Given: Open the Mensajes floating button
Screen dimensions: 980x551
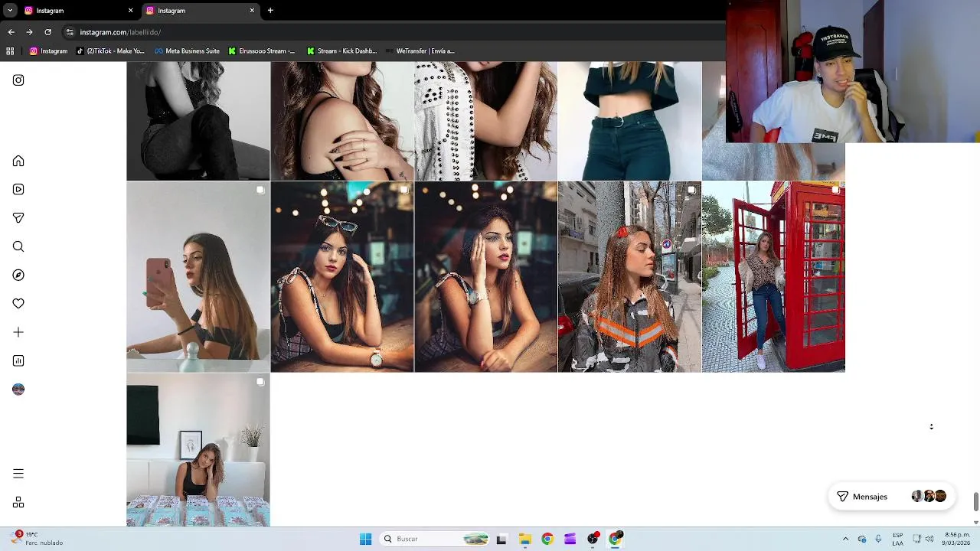Looking at the screenshot, I should 891,497.
